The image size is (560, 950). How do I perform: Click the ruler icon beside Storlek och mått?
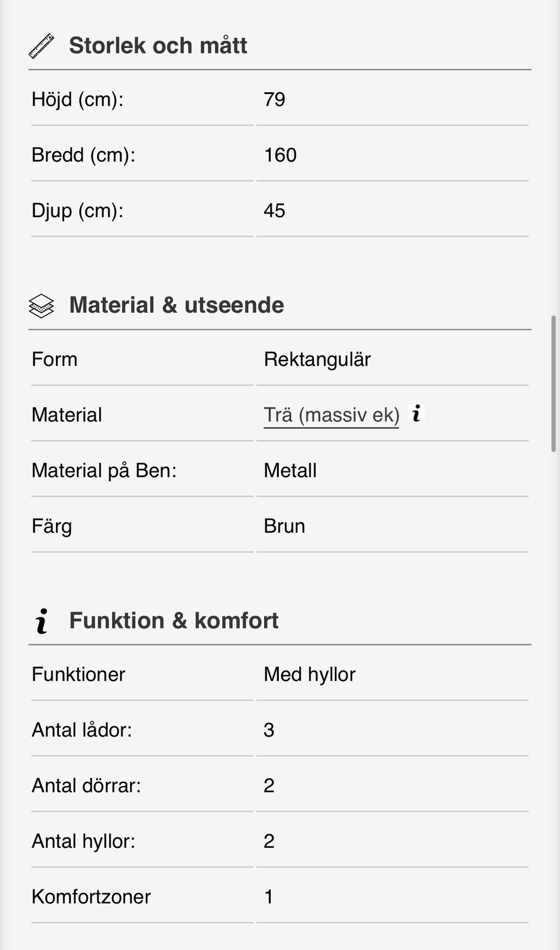tap(41, 46)
